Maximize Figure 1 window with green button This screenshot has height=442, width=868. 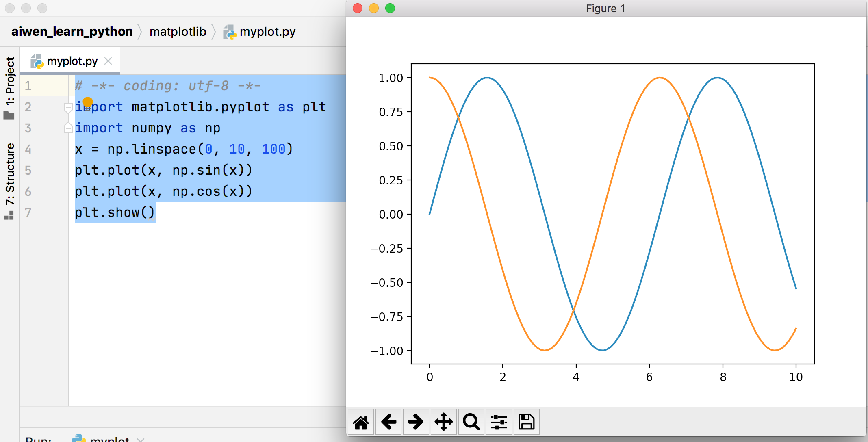390,8
